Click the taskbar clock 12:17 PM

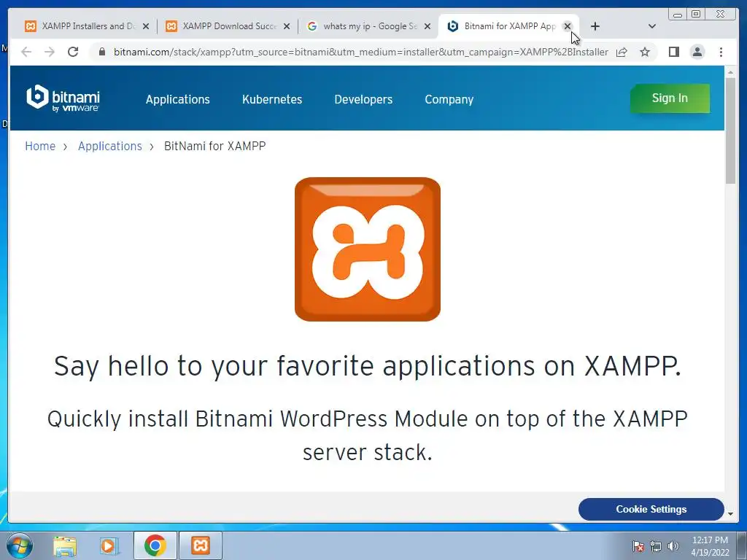(710, 545)
